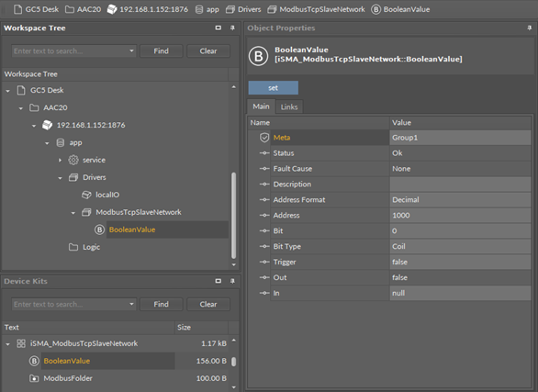Pin the Device Kits panel
Image resolution: width=538 pixels, height=392 pixels.
click(x=232, y=281)
